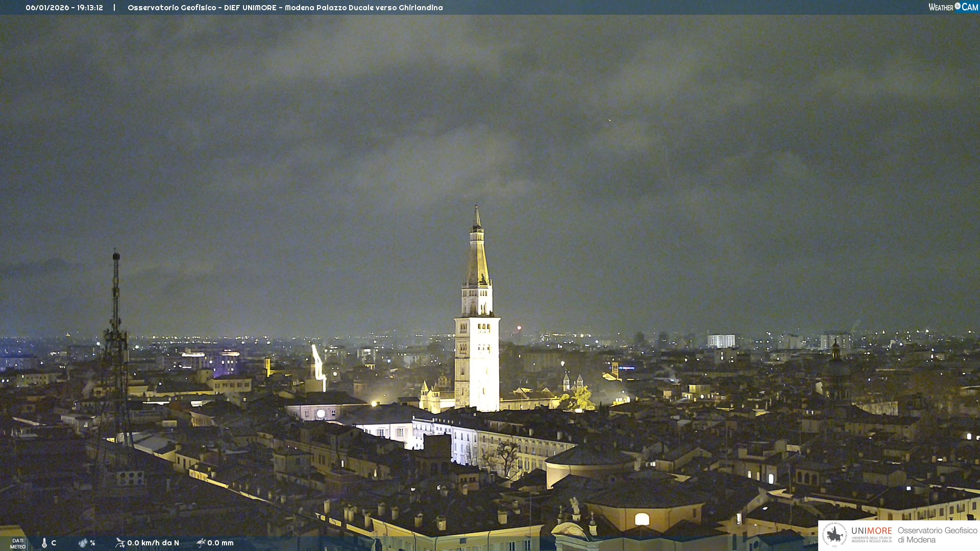Click the UNIMORE wordmark logo
Viewport: 980px width, 551px height.
click(x=871, y=531)
